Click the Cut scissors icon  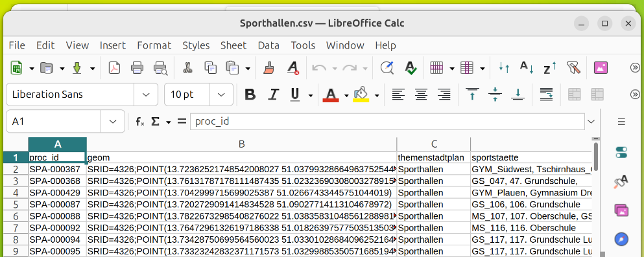(x=187, y=68)
